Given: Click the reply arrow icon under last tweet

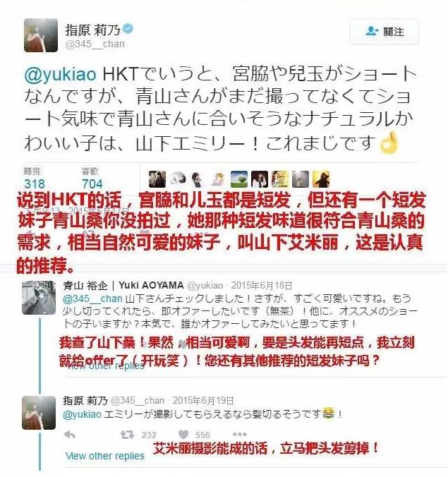Looking at the screenshot, I should pyautogui.click(x=70, y=435).
